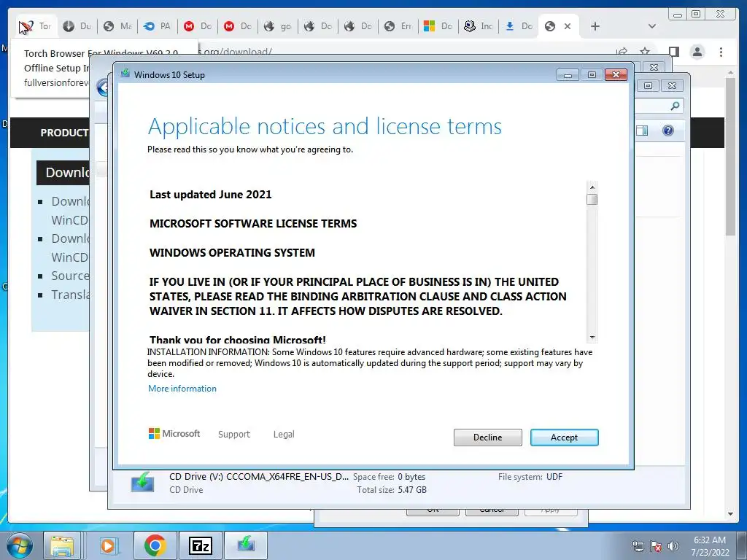Viewport: 747px width, 560px height.
Task: Click the Microsoft logo in setup
Action: (x=174, y=433)
